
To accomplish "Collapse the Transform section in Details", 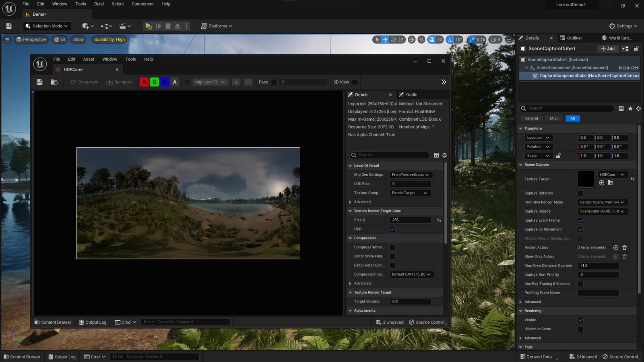I will coord(521,128).
